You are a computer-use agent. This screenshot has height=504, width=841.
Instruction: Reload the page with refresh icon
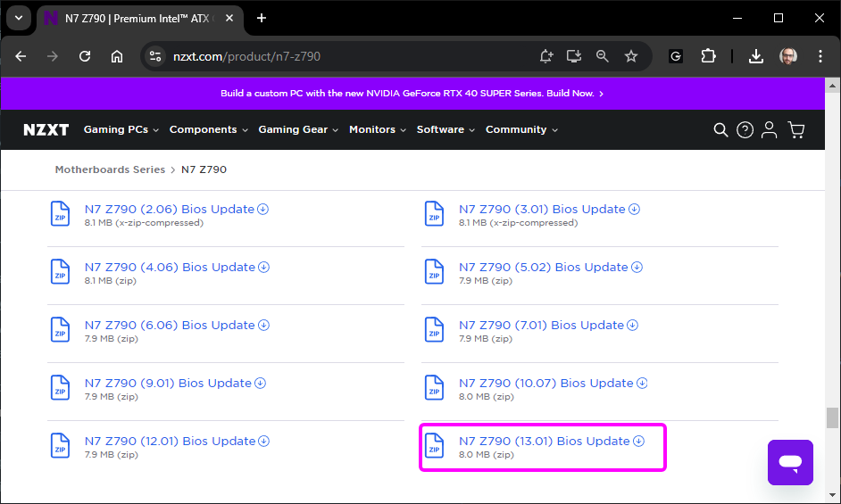(85, 56)
